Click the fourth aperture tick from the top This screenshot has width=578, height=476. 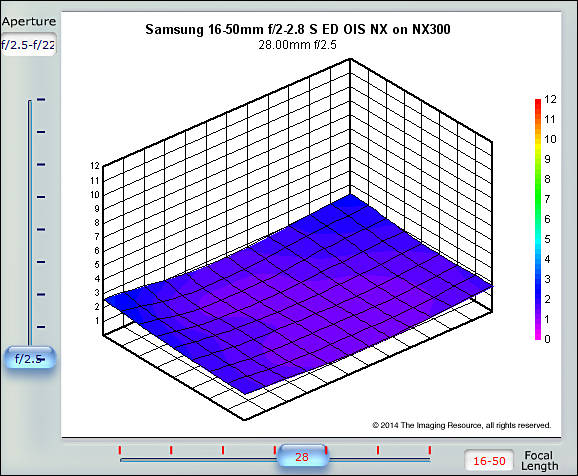41,197
